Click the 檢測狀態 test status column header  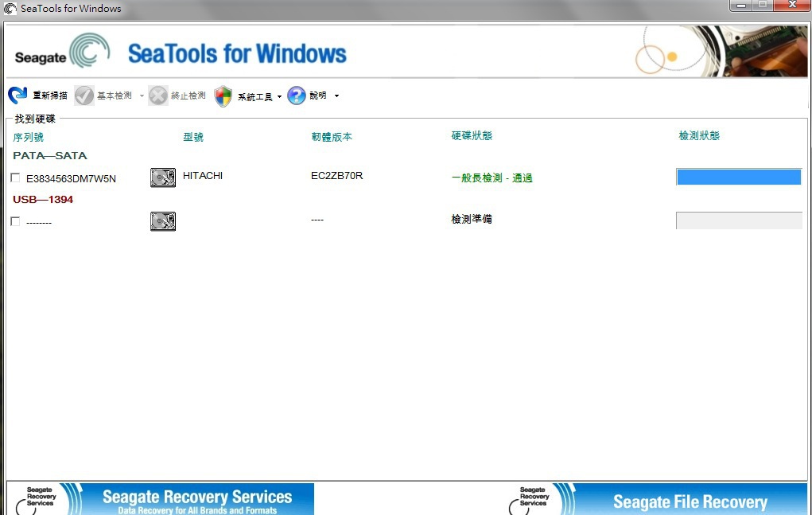699,136
